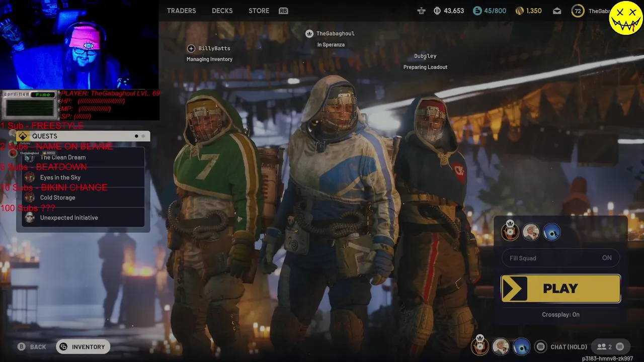Open the Store menu tab
644x362 pixels.
[259, 11]
